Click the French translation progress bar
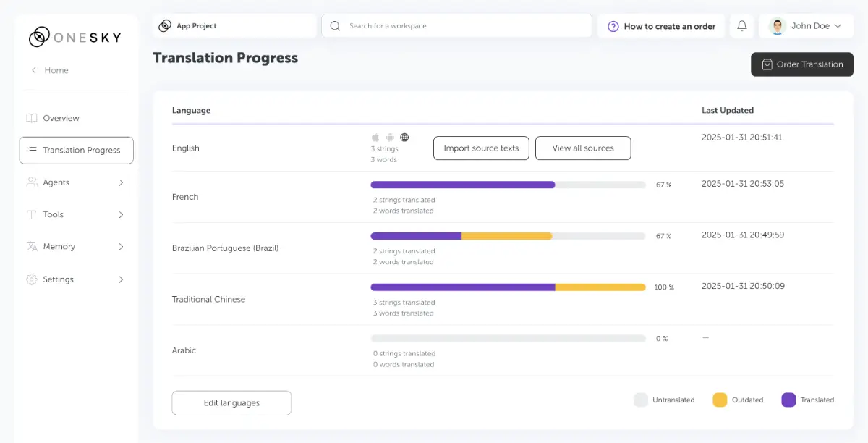Image resolution: width=868 pixels, height=443 pixels. coord(508,185)
